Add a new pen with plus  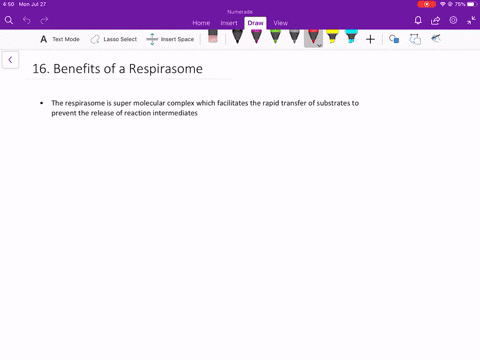click(x=370, y=39)
